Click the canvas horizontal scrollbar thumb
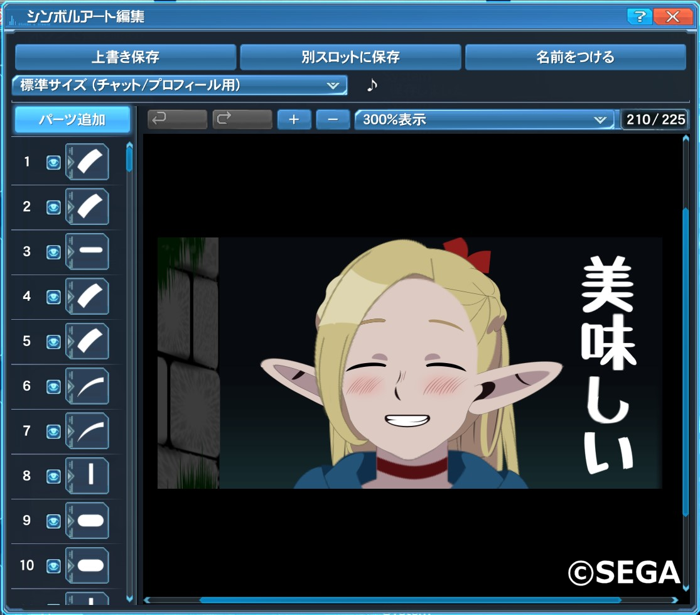 pos(410,601)
